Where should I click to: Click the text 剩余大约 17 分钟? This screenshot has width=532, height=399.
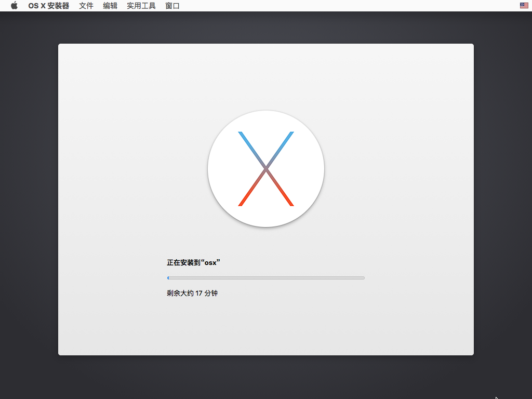point(192,293)
